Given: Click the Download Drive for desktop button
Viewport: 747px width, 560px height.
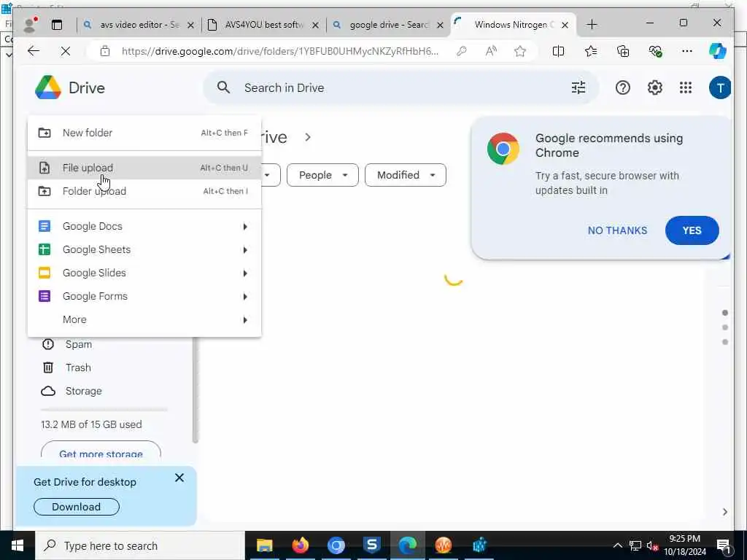Looking at the screenshot, I should (x=76, y=507).
